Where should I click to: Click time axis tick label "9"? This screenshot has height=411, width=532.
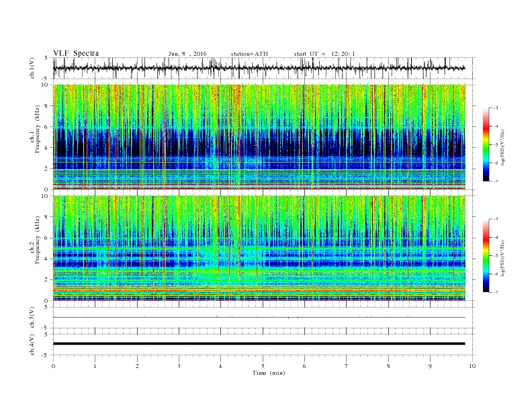pyautogui.click(x=430, y=366)
